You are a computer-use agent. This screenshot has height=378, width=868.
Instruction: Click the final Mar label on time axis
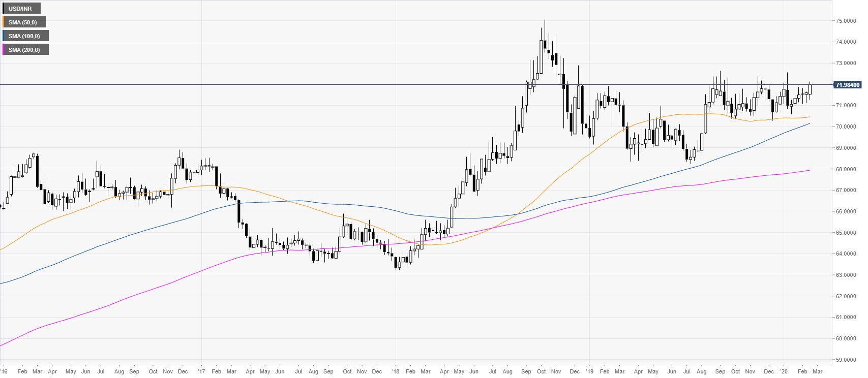pos(818,371)
